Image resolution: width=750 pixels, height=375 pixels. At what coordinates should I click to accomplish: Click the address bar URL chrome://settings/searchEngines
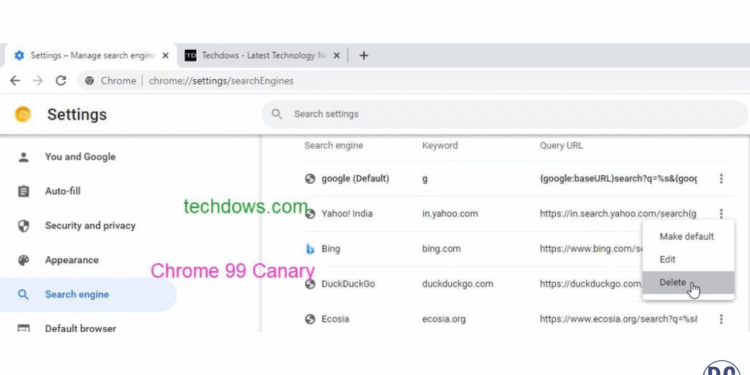point(221,81)
